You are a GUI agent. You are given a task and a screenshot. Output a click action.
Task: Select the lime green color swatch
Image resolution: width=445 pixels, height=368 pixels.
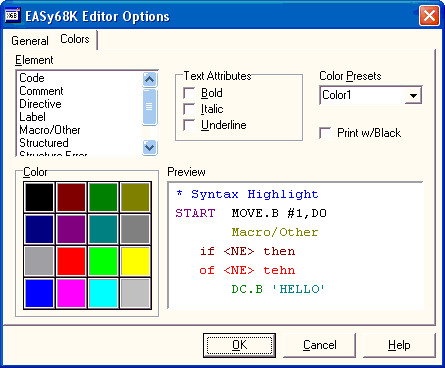coord(103,261)
